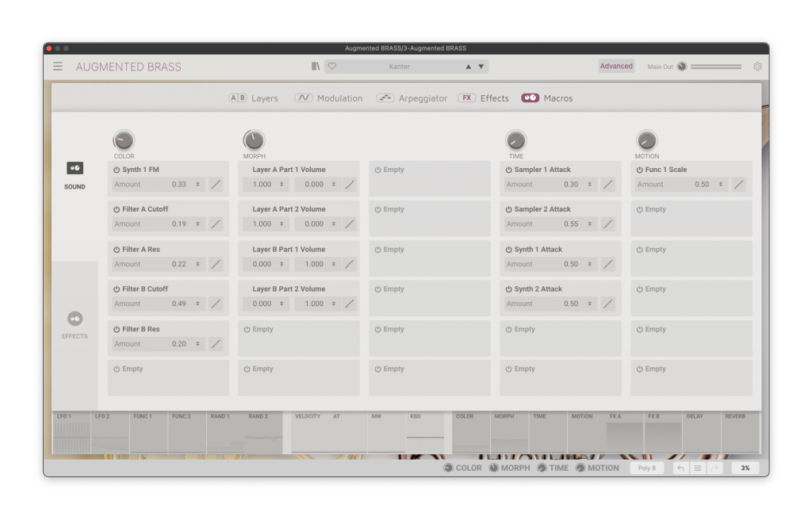The image size is (812, 520).
Task: Click the Advanced button
Action: pos(616,67)
